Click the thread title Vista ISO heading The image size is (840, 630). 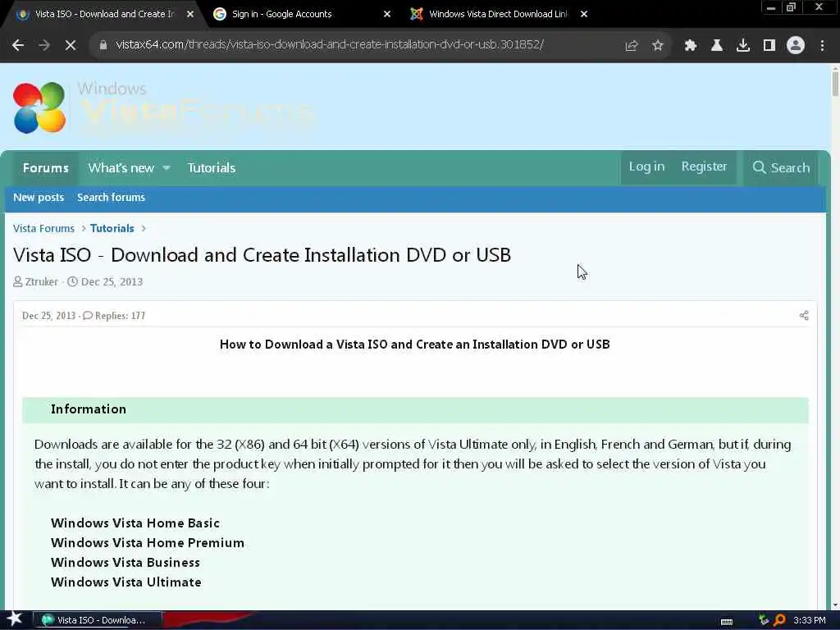[x=262, y=255]
